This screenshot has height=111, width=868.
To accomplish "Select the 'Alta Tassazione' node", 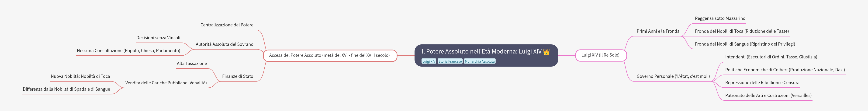I will coord(192,63).
